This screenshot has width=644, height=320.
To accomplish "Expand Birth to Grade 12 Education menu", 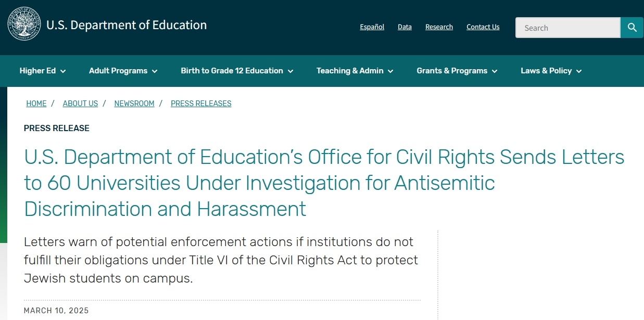I will (x=237, y=71).
